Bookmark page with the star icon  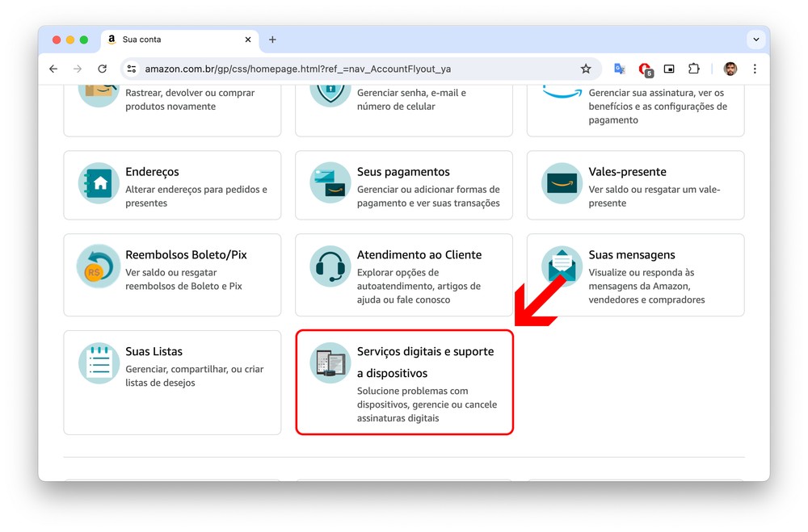(x=586, y=69)
